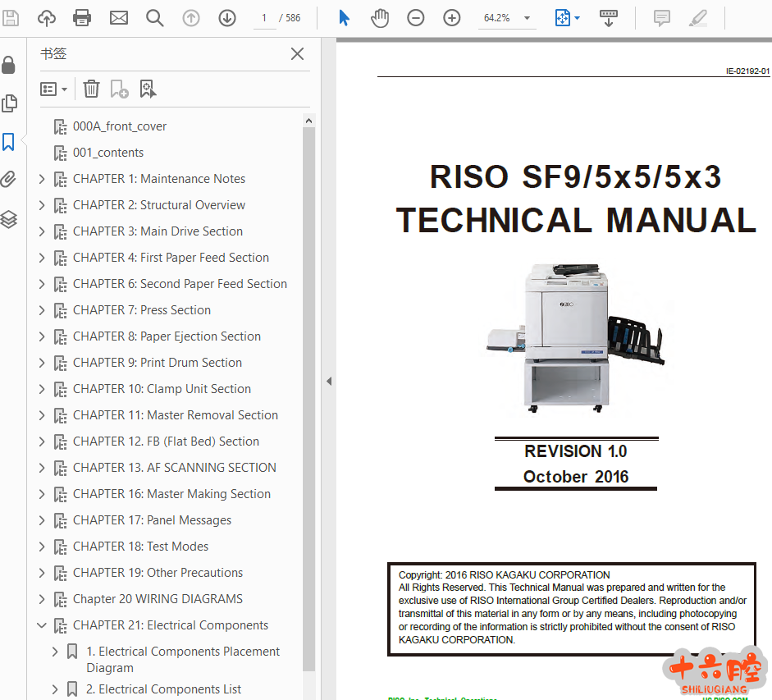Open the Layers panel in sidebar

(x=9, y=219)
